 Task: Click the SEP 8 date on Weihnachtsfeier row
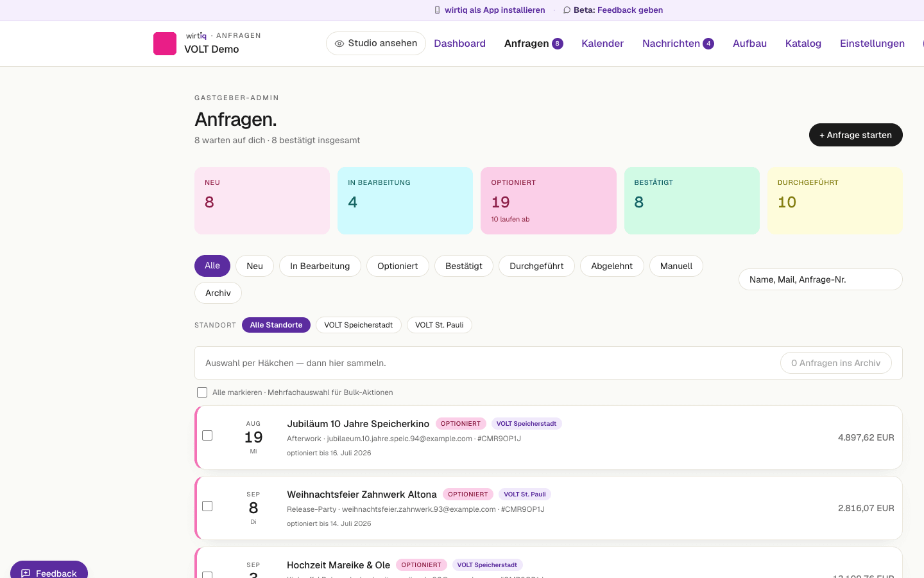(x=253, y=508)
